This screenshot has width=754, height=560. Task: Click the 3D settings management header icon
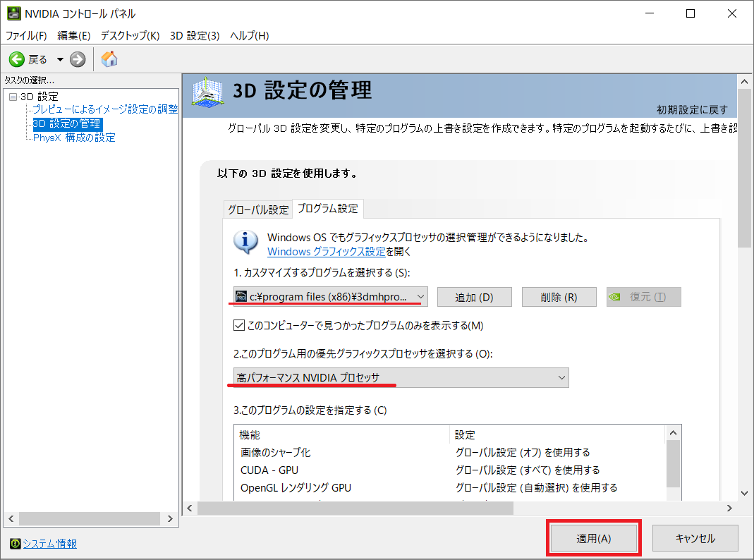point(207,92)
